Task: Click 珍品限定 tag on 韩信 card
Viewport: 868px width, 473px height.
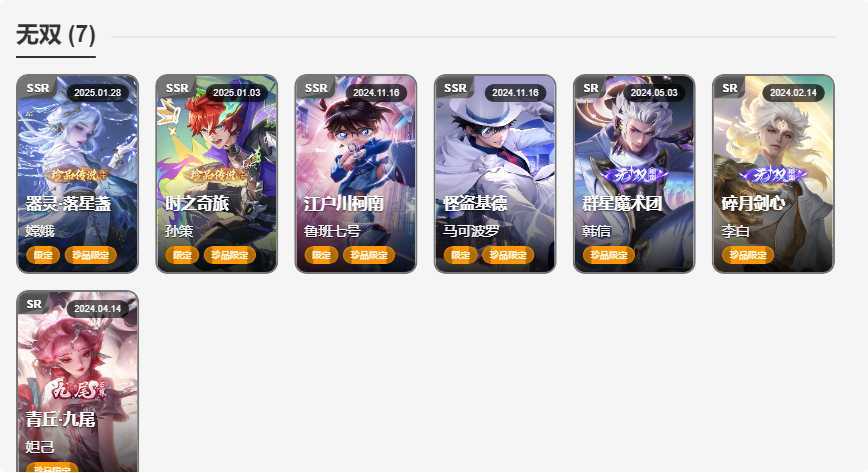Action: pos(608,255)
